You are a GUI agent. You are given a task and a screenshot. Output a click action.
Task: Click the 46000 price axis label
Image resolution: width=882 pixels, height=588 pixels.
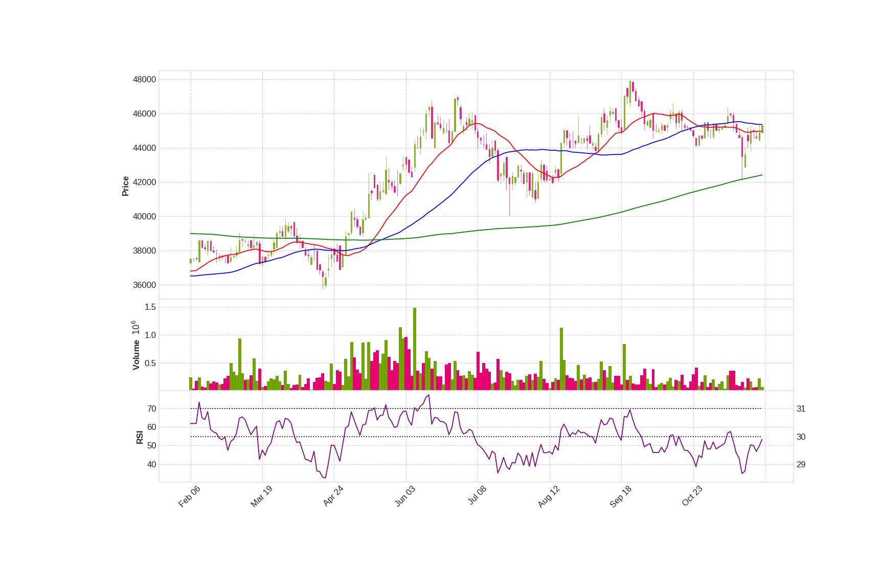(x=144, y=114)
